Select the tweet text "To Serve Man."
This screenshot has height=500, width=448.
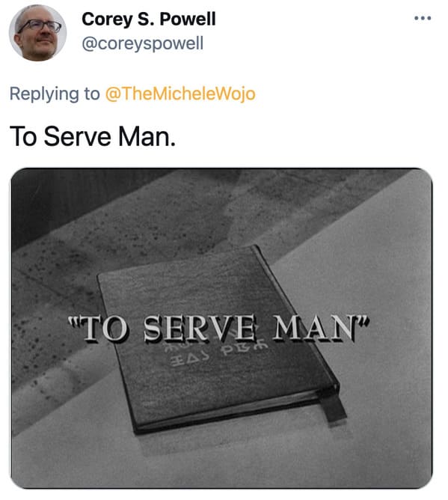(x=93, y=136)
